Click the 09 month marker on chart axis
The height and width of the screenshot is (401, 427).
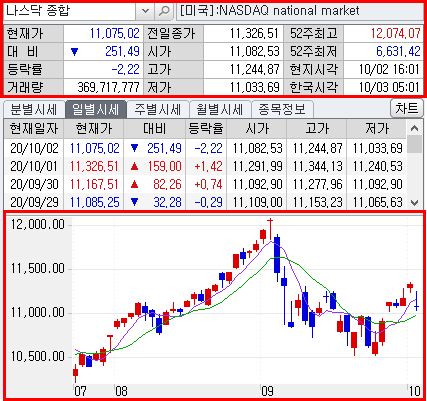coord(267,391)
